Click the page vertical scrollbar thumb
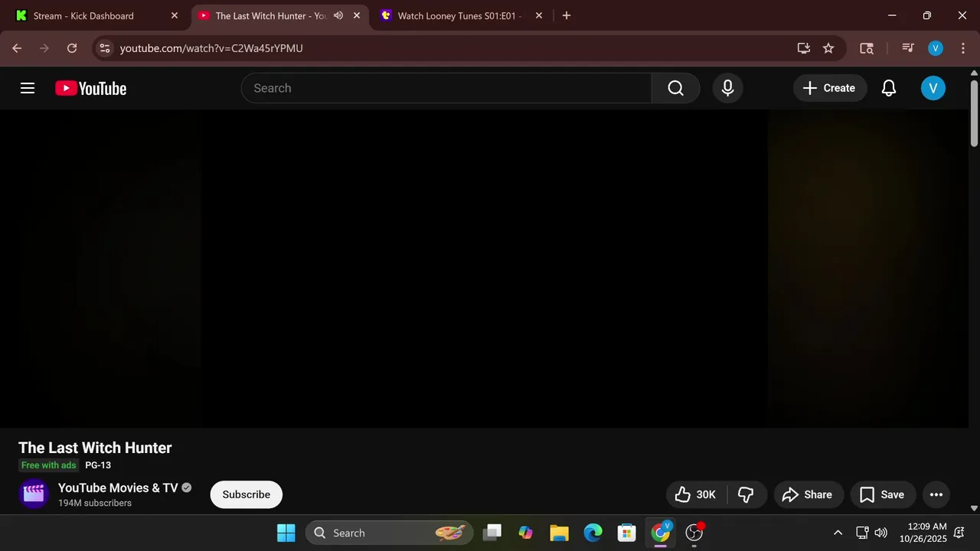 pyautogui.click(x=974, y=112)
